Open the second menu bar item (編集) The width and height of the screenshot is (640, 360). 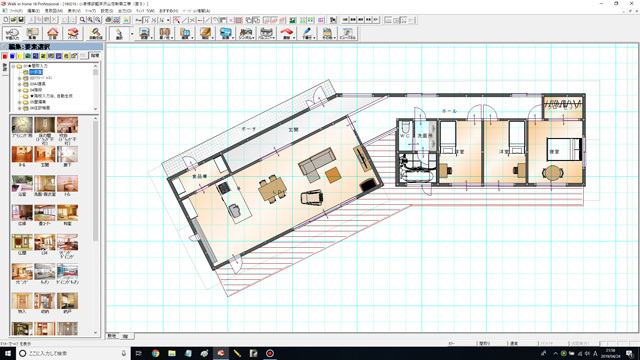coord(33,11)
